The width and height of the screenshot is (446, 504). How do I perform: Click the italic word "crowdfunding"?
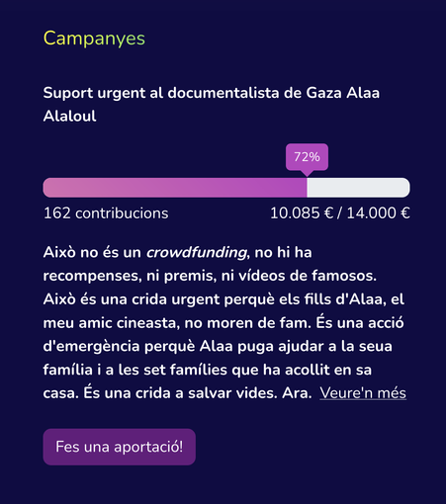197,253
